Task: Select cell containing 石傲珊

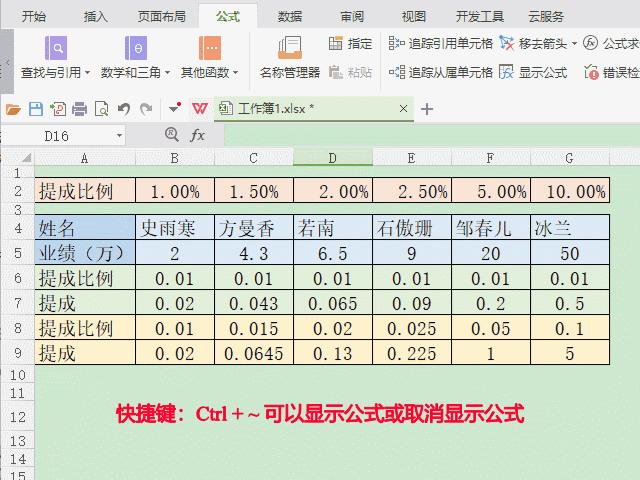Action: 412,228
